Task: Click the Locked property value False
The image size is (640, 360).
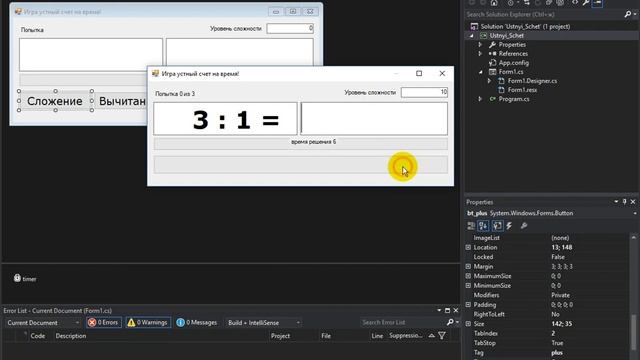Action: 558,257
